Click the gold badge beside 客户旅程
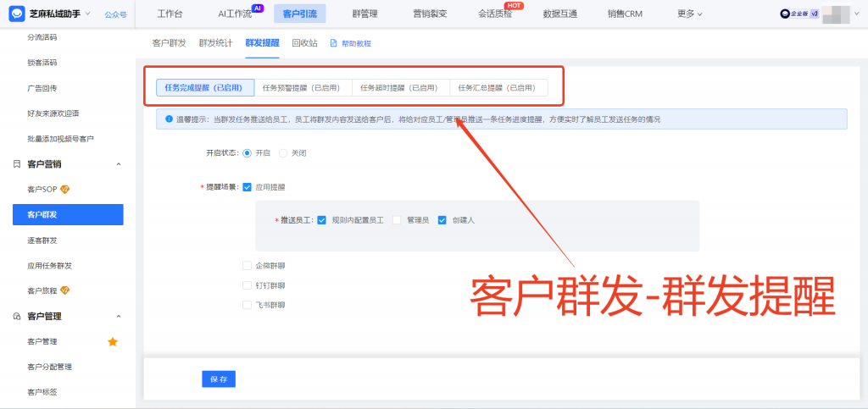This screenshot has height=409, width=868. [x=64, y=290]
